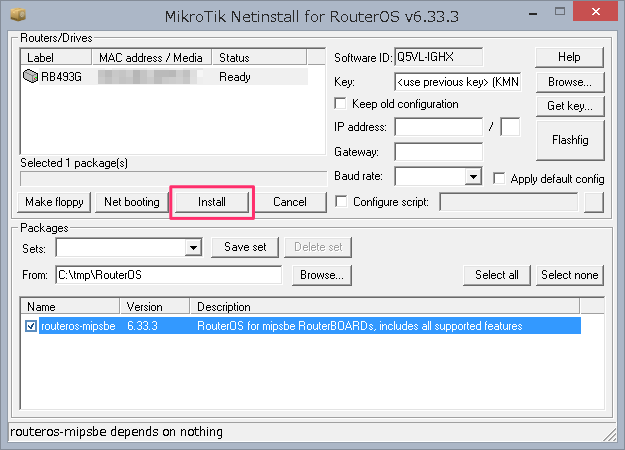Click the button beside the Configure script field
Image resolution: width=625 pixels, height=450 pixels.
click(x=594, y=202)
